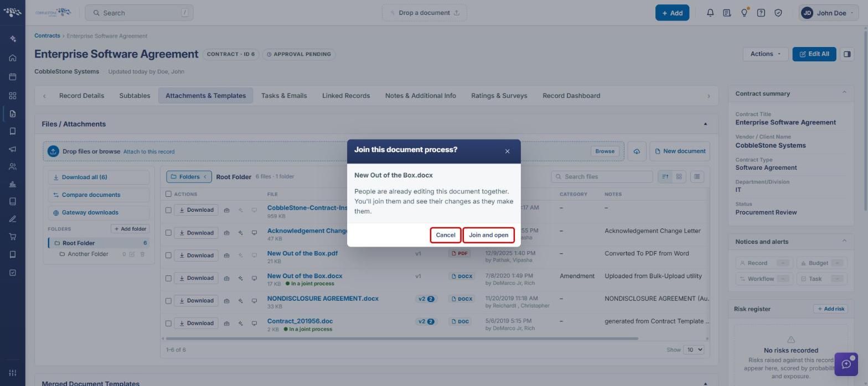The width and height of the screenshot is (868, 386).
Task: Click the monitor icon in NONDISCLOSURE AGREEMENT row
Action: click(254, 301)
